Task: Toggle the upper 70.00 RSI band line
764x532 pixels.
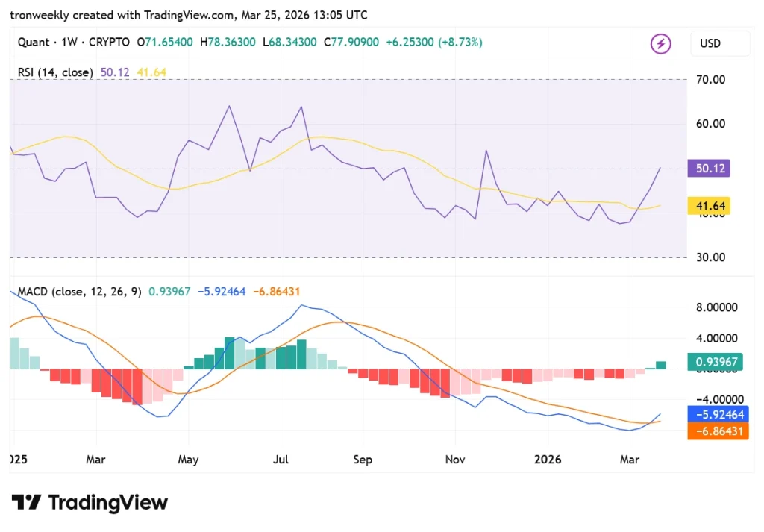Action: pyautogui.click(x=373, y=80)
